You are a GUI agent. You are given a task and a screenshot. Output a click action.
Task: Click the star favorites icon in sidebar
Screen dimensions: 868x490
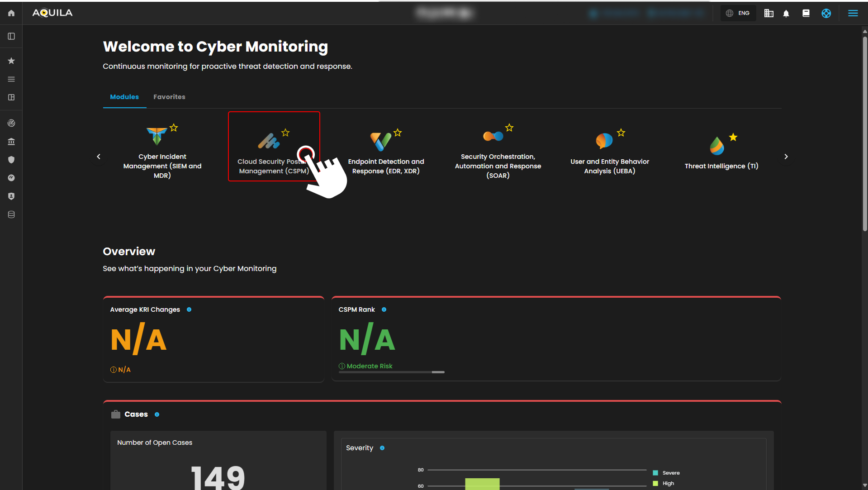click(11, 61)
